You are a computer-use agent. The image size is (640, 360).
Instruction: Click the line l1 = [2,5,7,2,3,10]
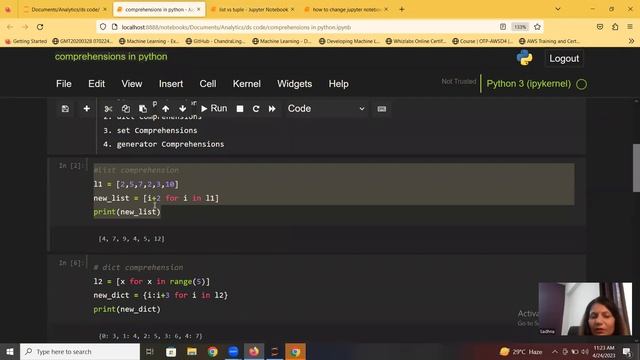(x=136, y=184)
